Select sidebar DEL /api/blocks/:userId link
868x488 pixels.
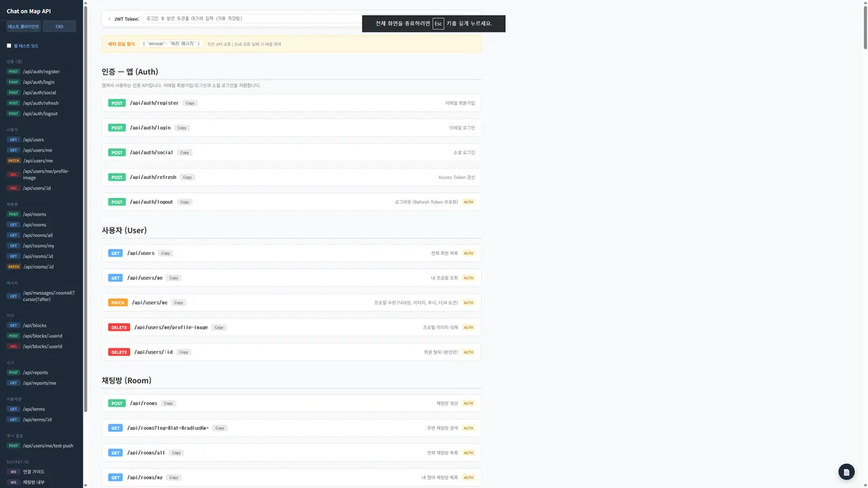pos(41,346)
